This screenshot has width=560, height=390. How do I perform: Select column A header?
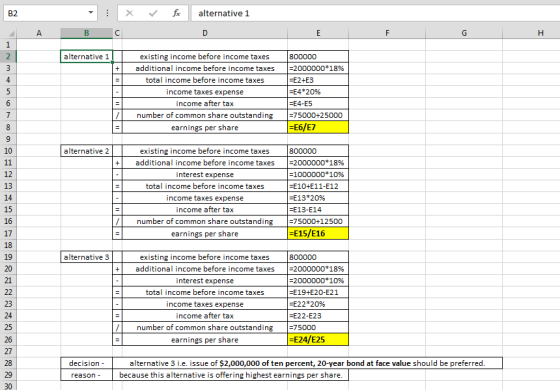(39, 33)
